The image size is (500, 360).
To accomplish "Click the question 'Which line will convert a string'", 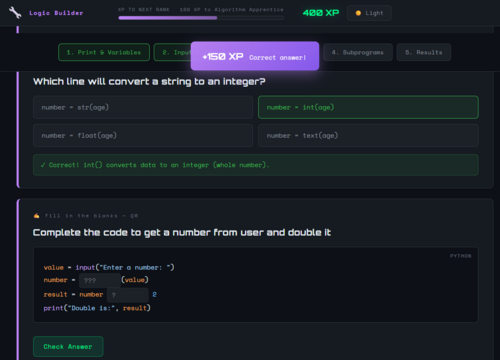I will pos(149,82).
